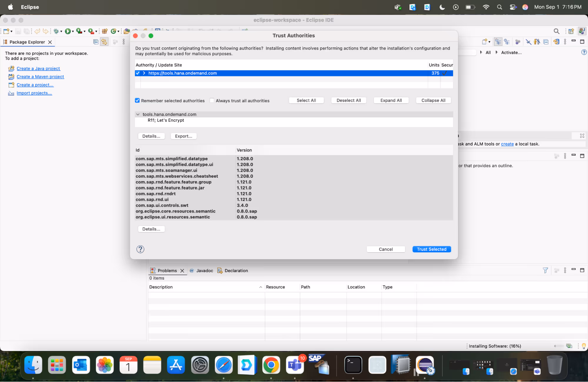Open the New wizard dropdown arrow
This screenshot has width=588, height=382.
(x=11, y=31)
